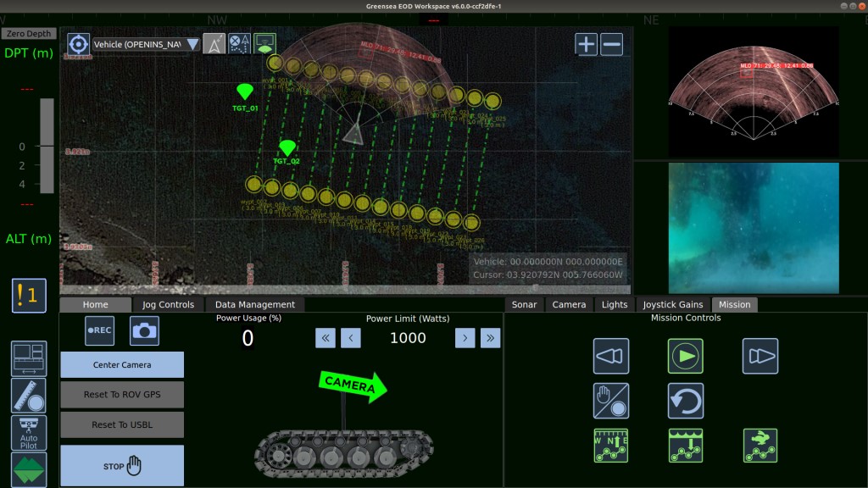Click the underwater camera video feed
The height and width of the screenshot is (488, 868).
[x=754, y=227]
